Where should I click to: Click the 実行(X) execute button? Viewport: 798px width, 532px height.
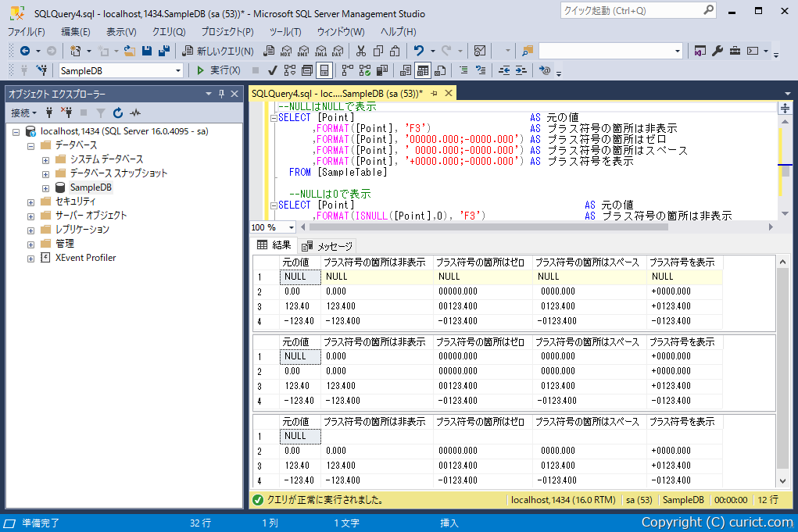tap(219, 70)
